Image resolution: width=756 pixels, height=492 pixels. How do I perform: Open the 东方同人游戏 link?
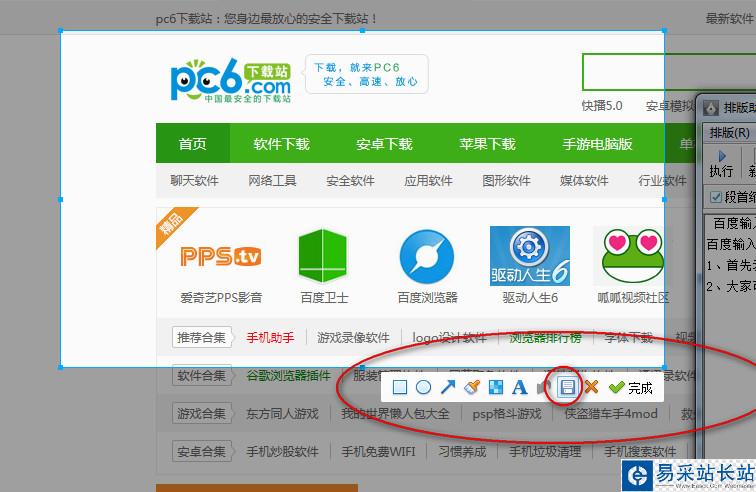coord(283,413)
